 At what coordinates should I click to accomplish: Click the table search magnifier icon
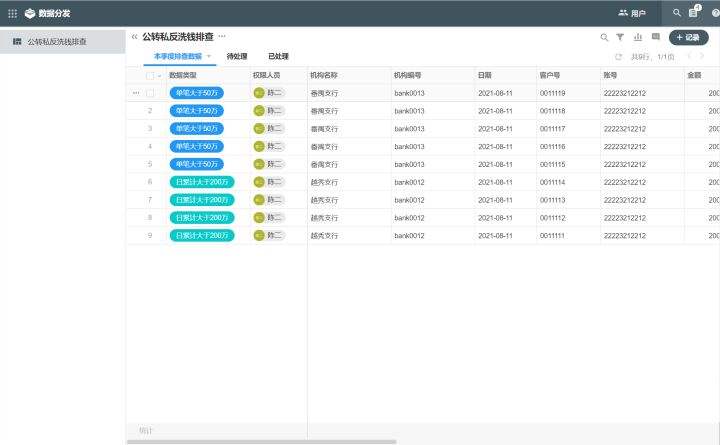tap(604, 37)
